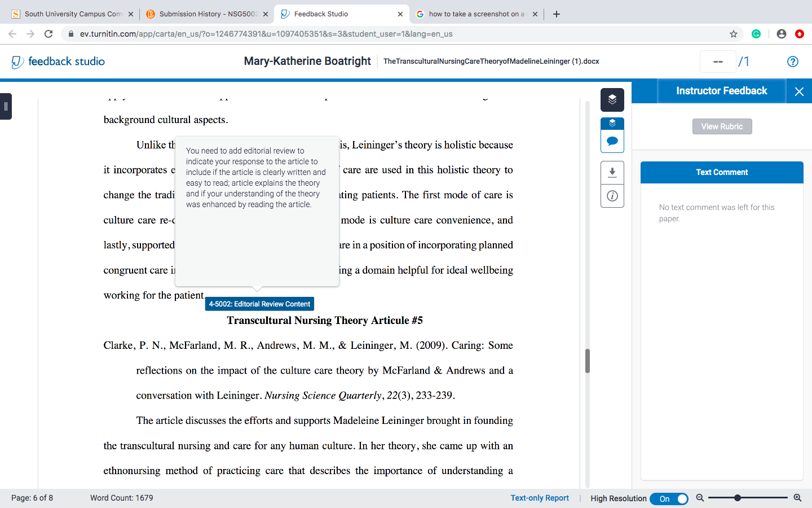Click the Instructor Feedback header tab

(722, 91)
